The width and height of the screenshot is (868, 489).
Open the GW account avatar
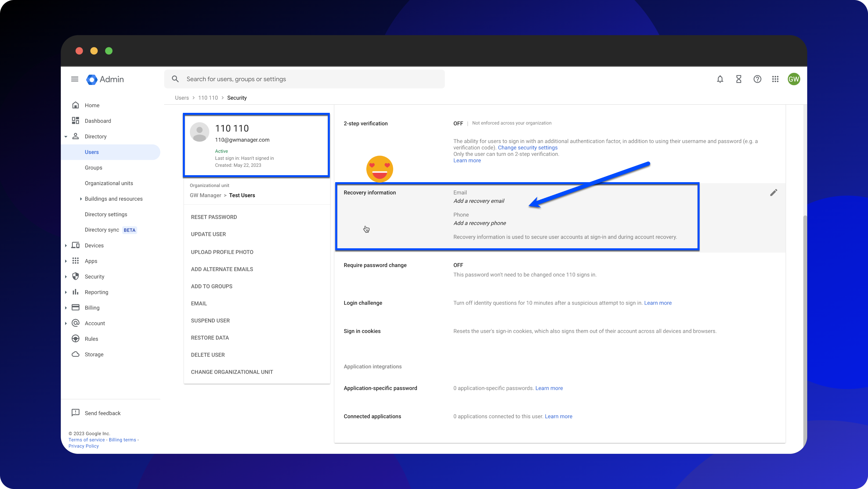(x=794, y=79)
